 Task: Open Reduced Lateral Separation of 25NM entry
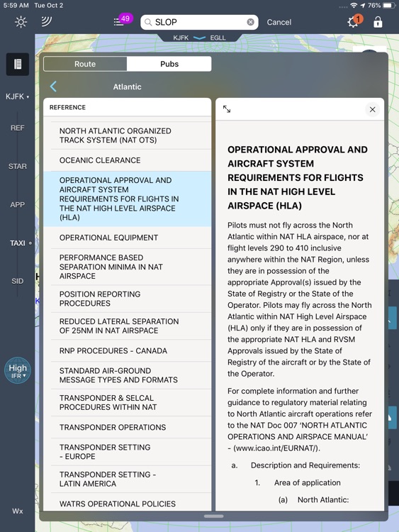click(128, 326)
